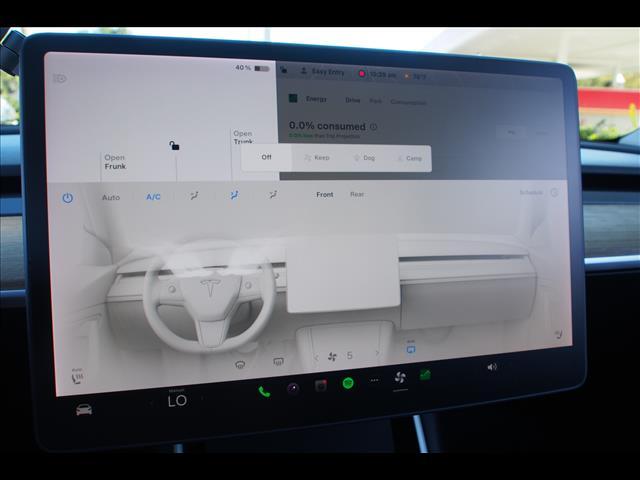Tap the volume speaker icon
Screen dimensions: 640x480
pos(492,367)
